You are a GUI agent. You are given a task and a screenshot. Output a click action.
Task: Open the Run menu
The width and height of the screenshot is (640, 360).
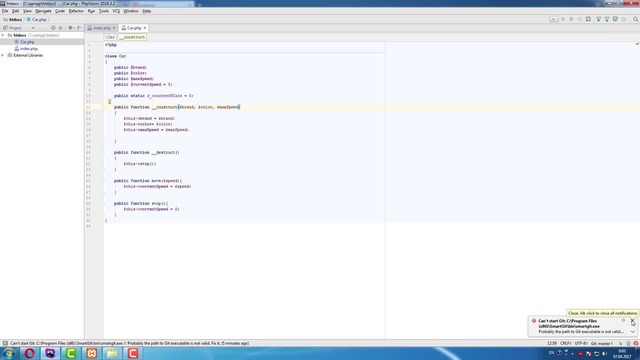91,11
